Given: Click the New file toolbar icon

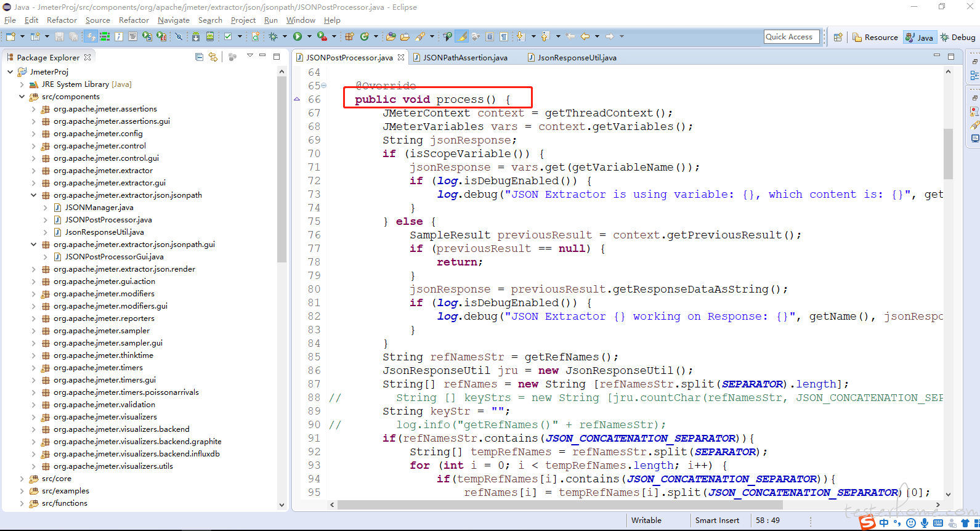Looking at the screenshot, I should [x=10, y=37].
